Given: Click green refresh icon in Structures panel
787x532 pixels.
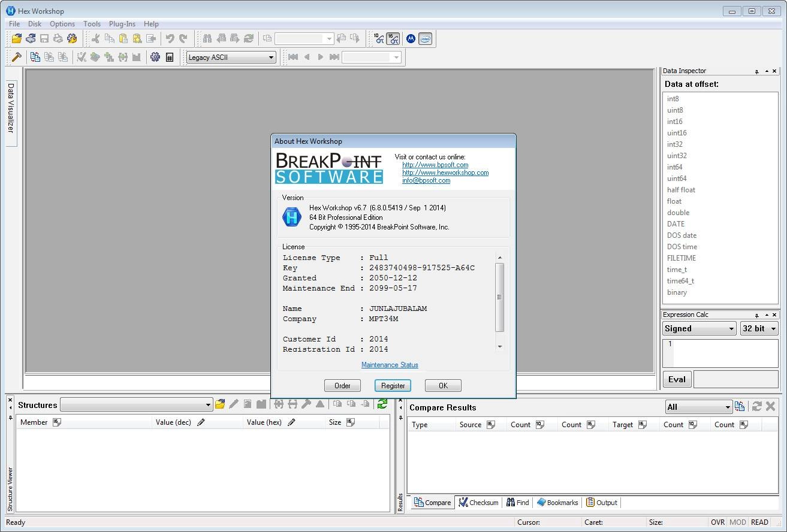Looking at the screenshot, I should point(382,404).
